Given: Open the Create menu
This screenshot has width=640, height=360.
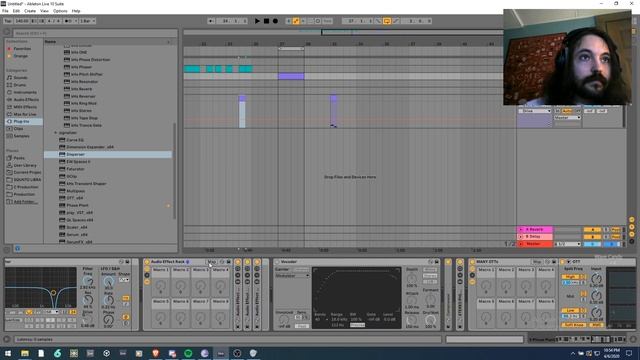Looking at the screenshot, I should point(30,11).
